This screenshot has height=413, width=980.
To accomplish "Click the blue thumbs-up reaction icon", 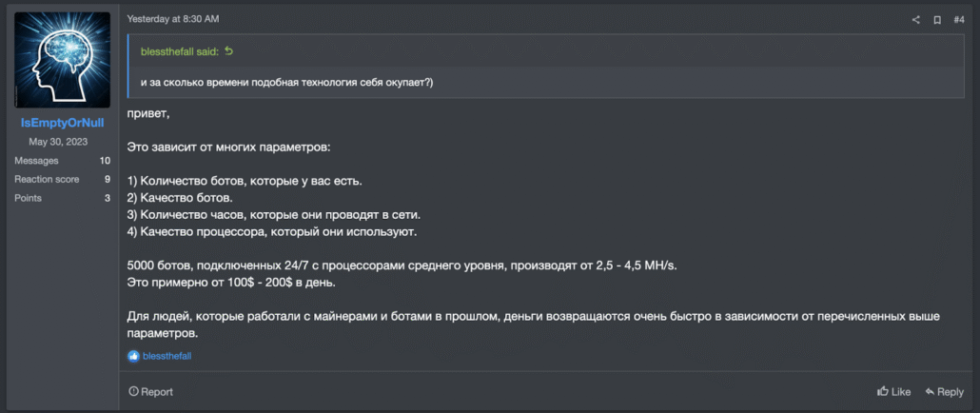I will tap(133, 356).
